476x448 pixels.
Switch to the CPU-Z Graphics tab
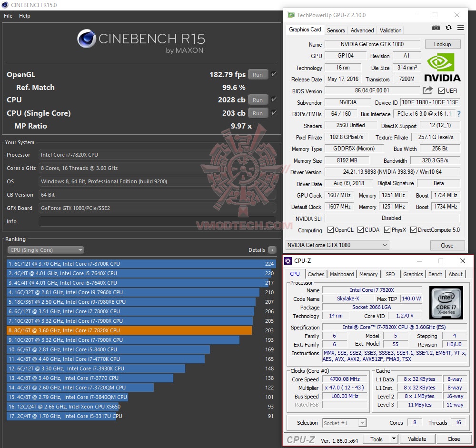click(x=413, y=274)
